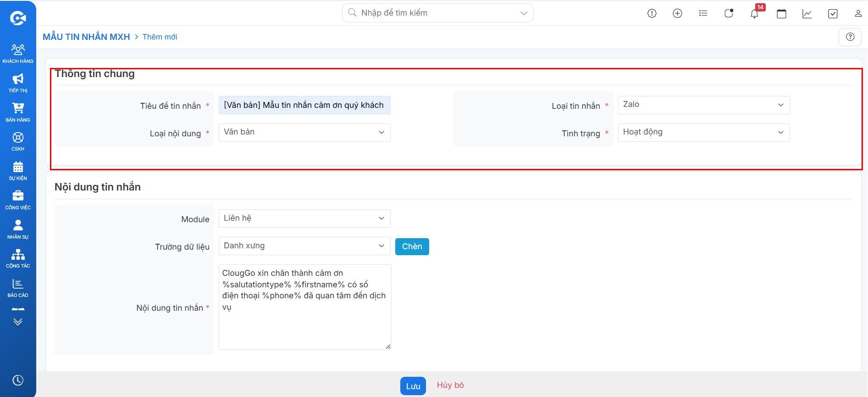Image resolution: width=868 pixels, height=397 pixels.
Task: Click the 'Module' field label
Action: pos(195,219)
